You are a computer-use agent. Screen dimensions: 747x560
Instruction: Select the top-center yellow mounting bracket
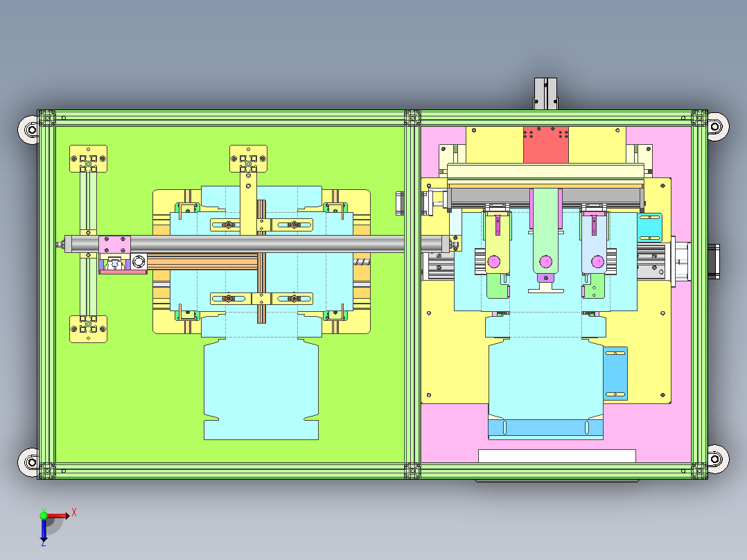coord(248,159)
